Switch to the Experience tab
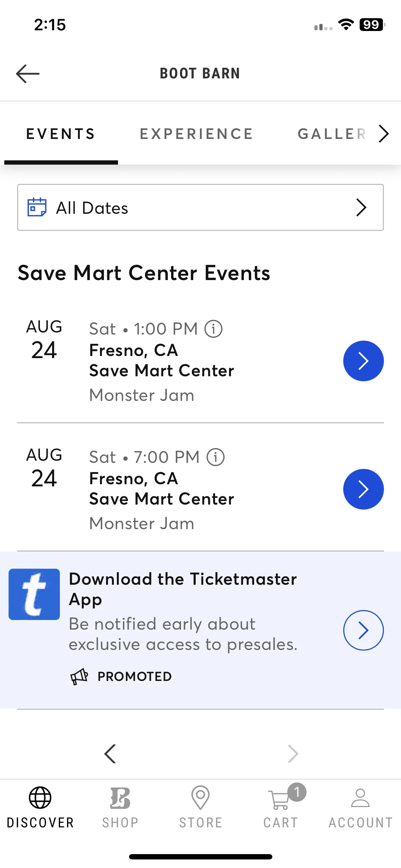 tap(196, 134)
